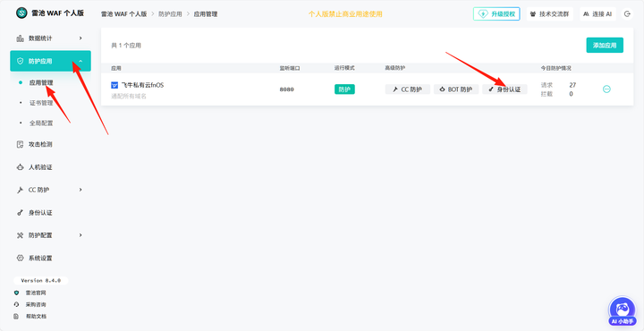Image resolution: width=644 pixels, height=331 pixels.
Task: Open the 技术交流群 button
Action: pos(550,14)
